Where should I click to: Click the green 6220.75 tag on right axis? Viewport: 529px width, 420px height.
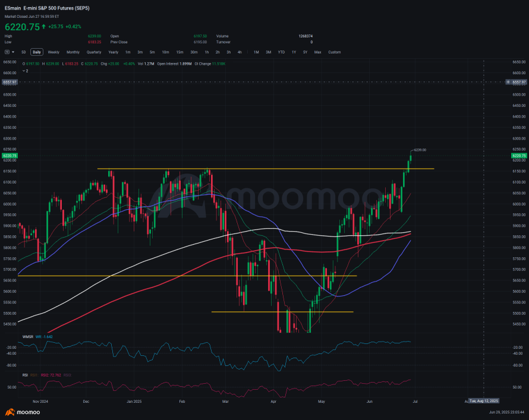(x=519, y=156)
